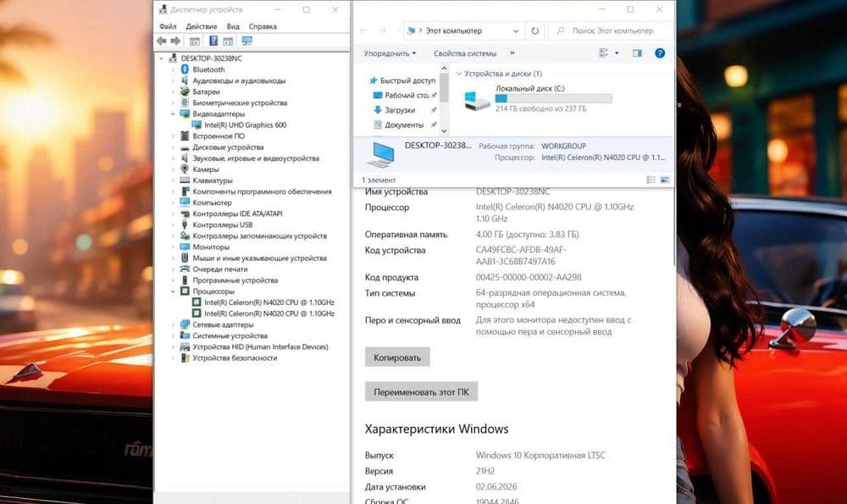Switch to large icons view in status bar
This screenshot has width=847, height=504.
[665, 180]
